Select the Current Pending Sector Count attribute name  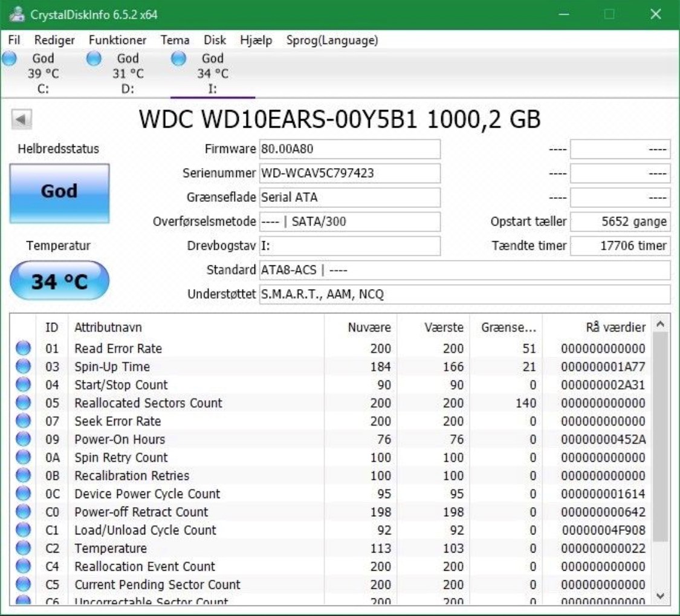pos(157,585)
